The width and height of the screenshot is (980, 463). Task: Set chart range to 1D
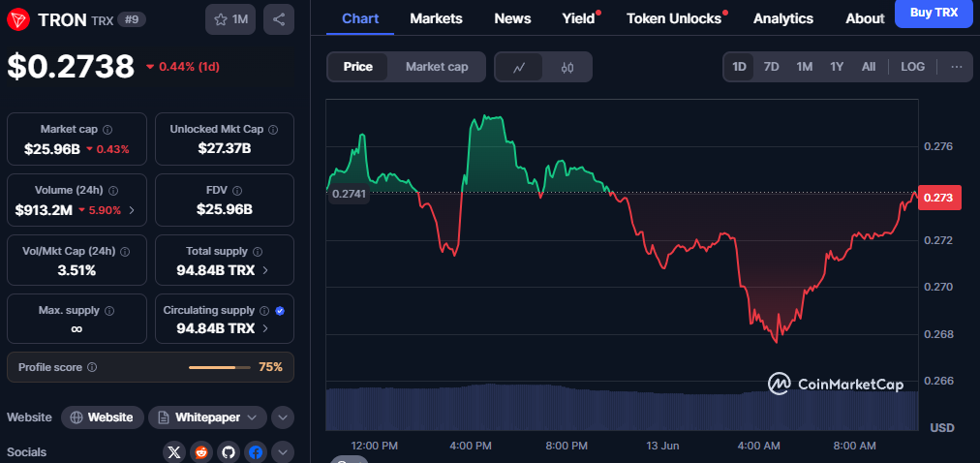(x=740, y=67)
